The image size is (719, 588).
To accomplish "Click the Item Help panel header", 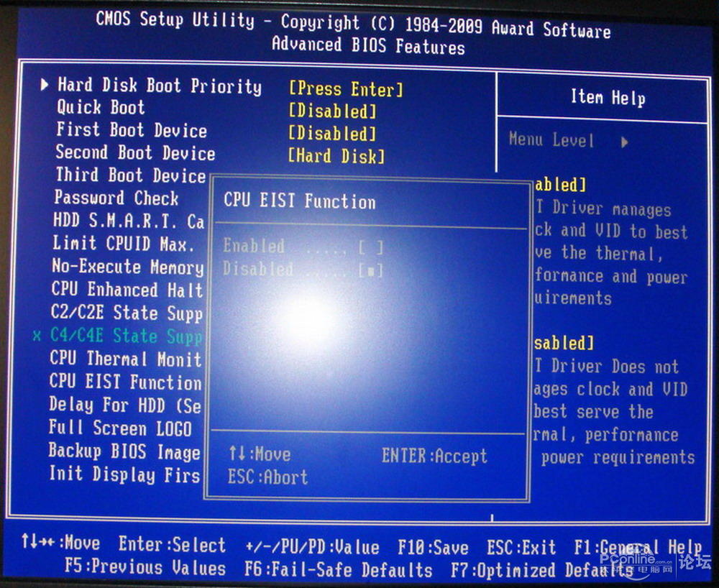I will [608, 98].
